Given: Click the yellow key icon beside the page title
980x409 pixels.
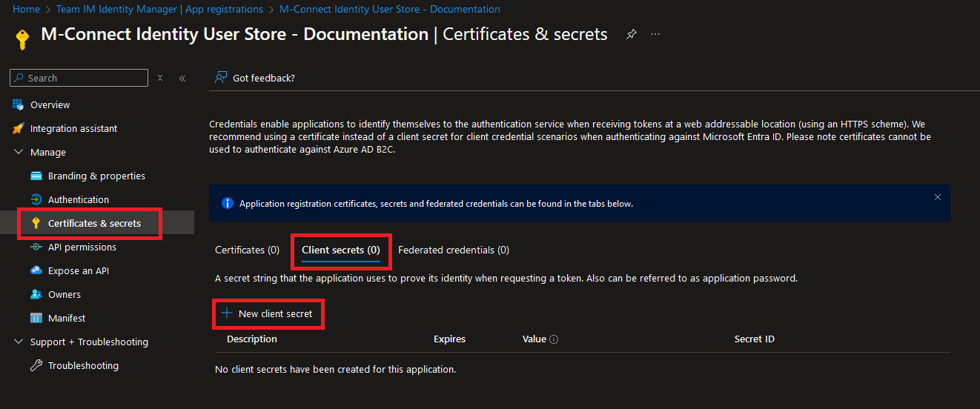Looking at the screenshot, I should click(22, 39).
